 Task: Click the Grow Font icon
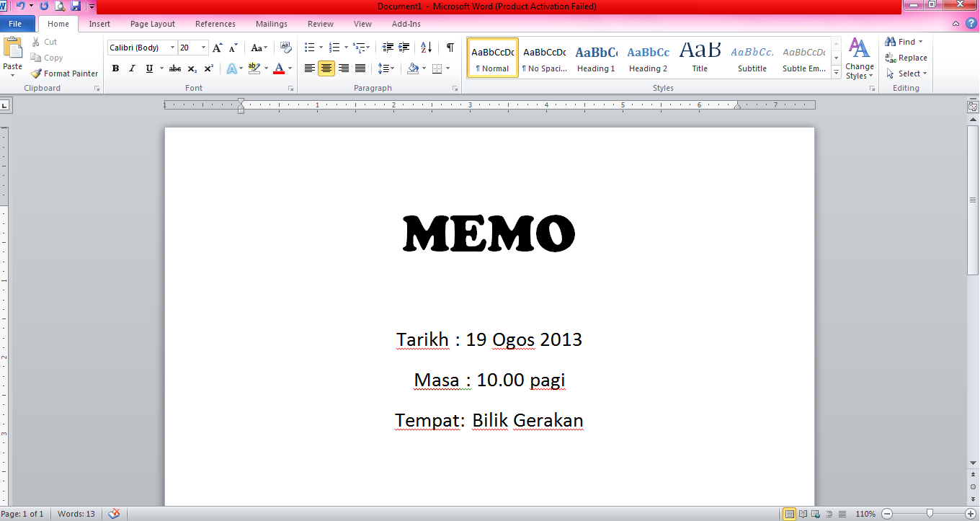(218, 48)
